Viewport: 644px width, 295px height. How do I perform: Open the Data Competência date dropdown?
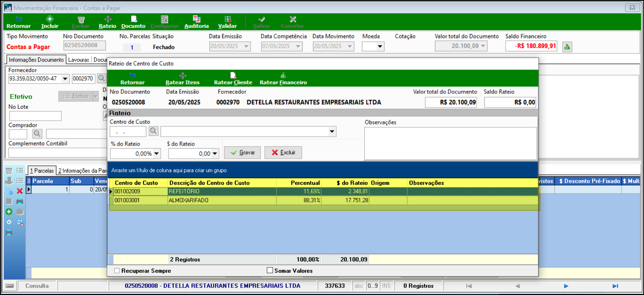pos(298,46)
